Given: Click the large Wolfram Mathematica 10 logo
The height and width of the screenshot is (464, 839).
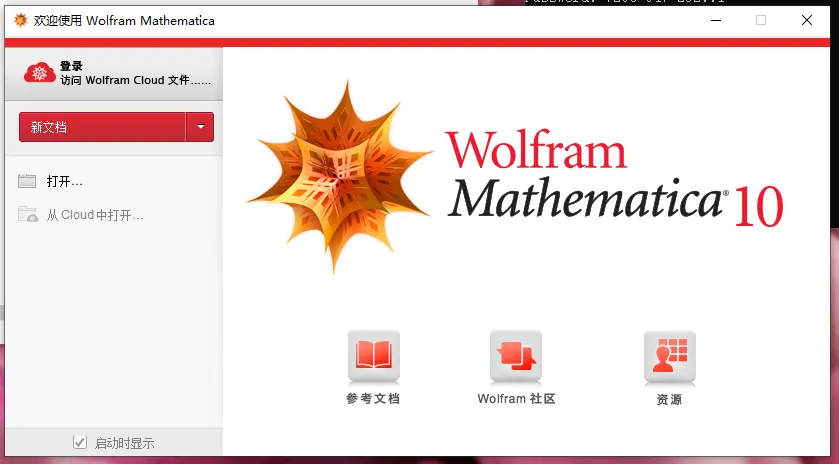Looking at the screenshot, I should pyautogui.click(x=515, y=178).
